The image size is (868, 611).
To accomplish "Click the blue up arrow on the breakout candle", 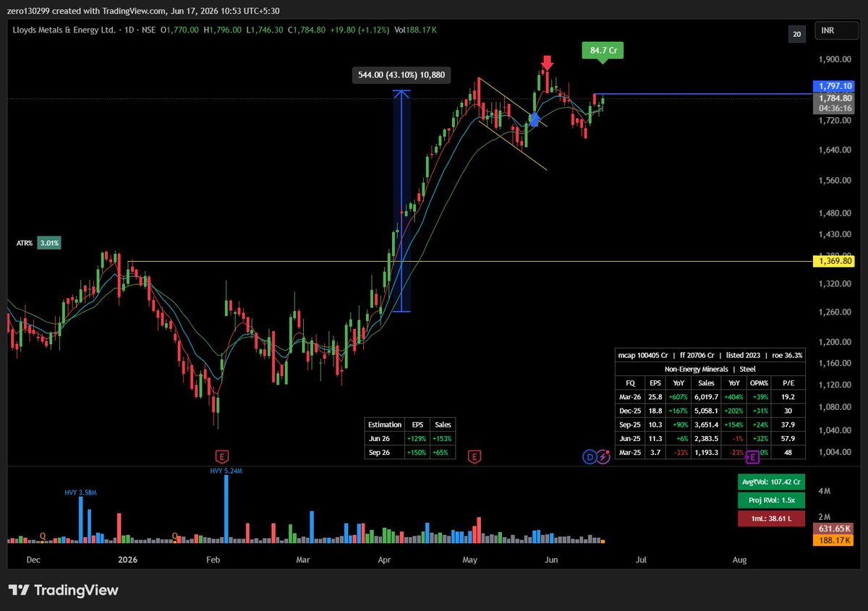I will (x=535, y=119).
